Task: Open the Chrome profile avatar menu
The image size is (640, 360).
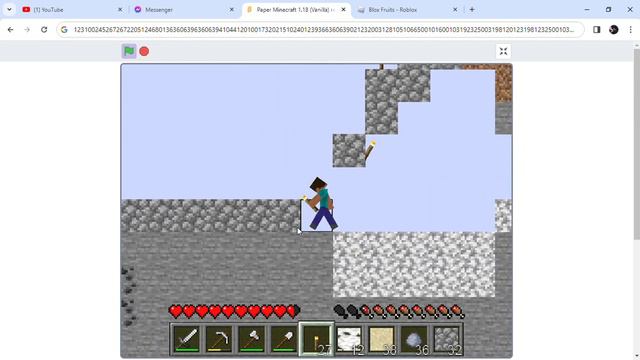Action: tap(613, 29)
